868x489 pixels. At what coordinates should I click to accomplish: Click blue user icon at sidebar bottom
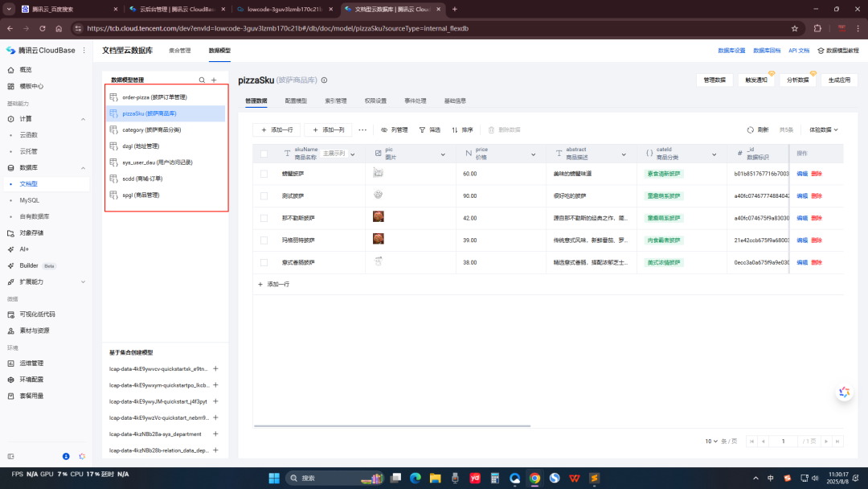point(66,456)
